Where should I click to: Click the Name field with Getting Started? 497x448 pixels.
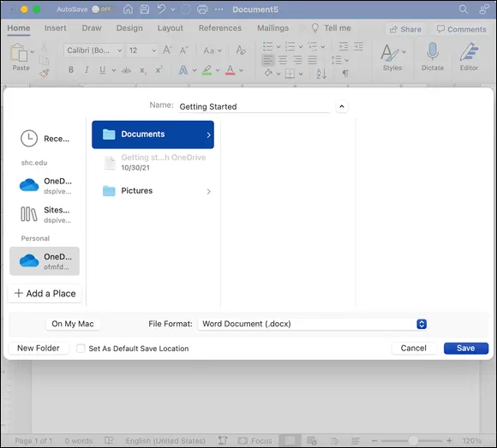254,107
